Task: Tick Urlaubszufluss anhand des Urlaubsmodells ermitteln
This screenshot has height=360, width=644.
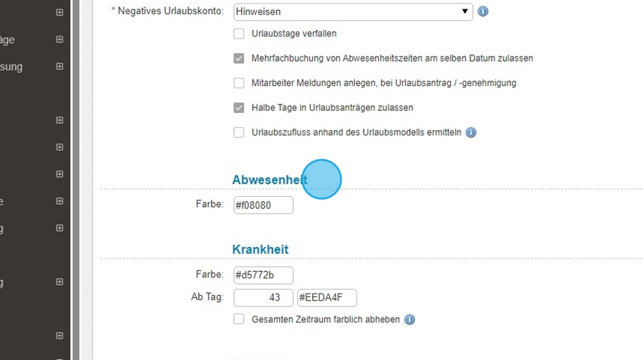Action: 239,132
